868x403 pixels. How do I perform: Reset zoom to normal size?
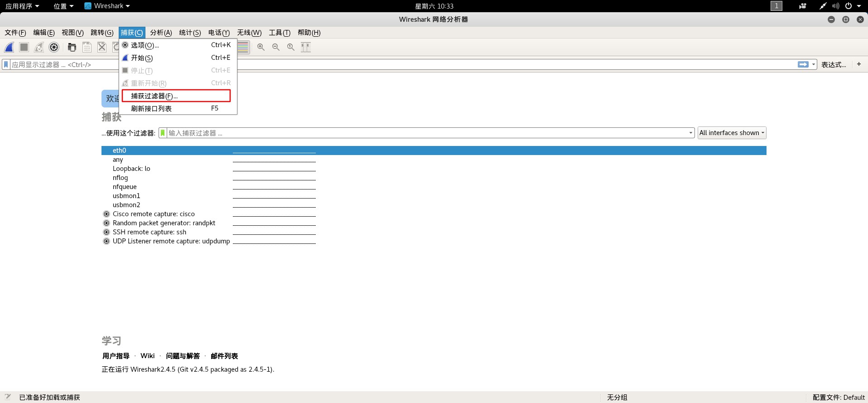291,47
